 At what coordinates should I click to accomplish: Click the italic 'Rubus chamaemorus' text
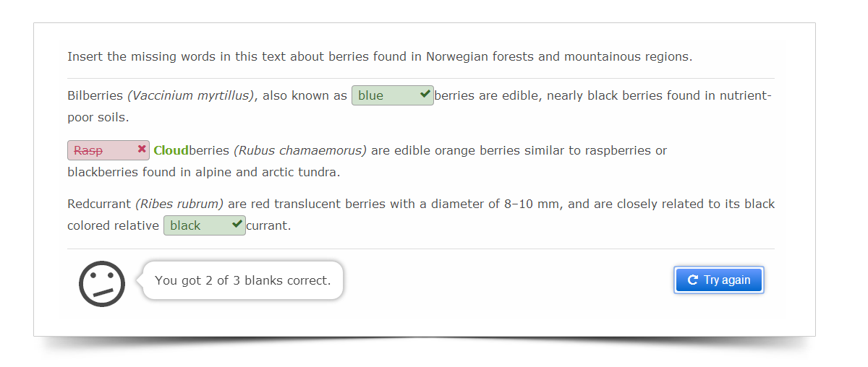(300, 150)
